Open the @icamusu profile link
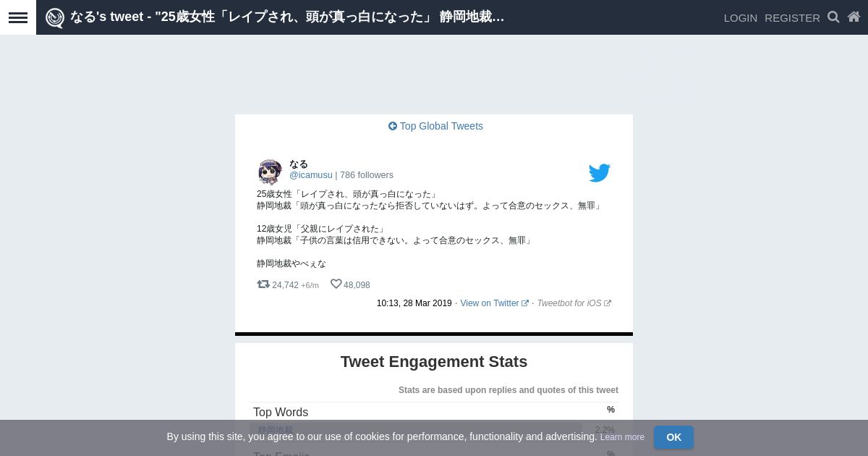 [x=311, y=175]
